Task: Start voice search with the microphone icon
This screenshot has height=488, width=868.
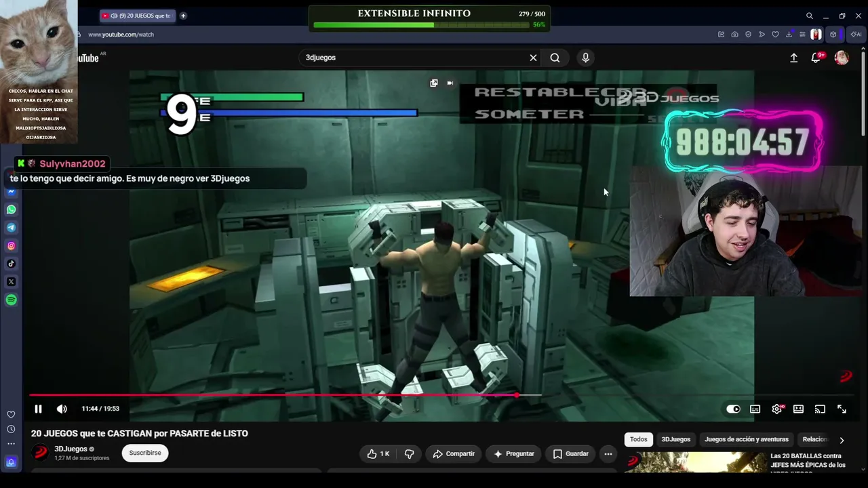Action: pyautogui.click(x=585, y=58)
